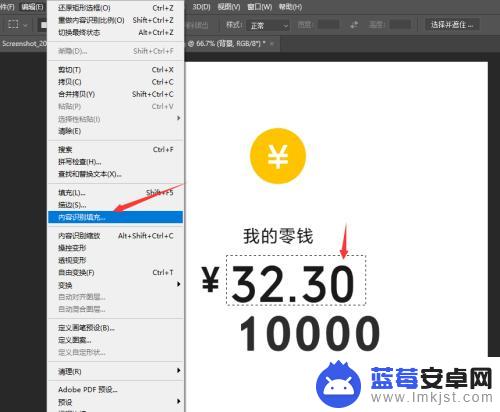
Task: Click the 选择并遮住... button
Action: click(452, 25)
